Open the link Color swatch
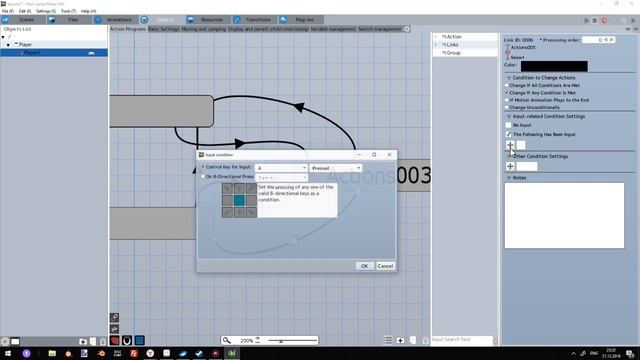This screenshot has width=640, height=360. pos(554,66)
